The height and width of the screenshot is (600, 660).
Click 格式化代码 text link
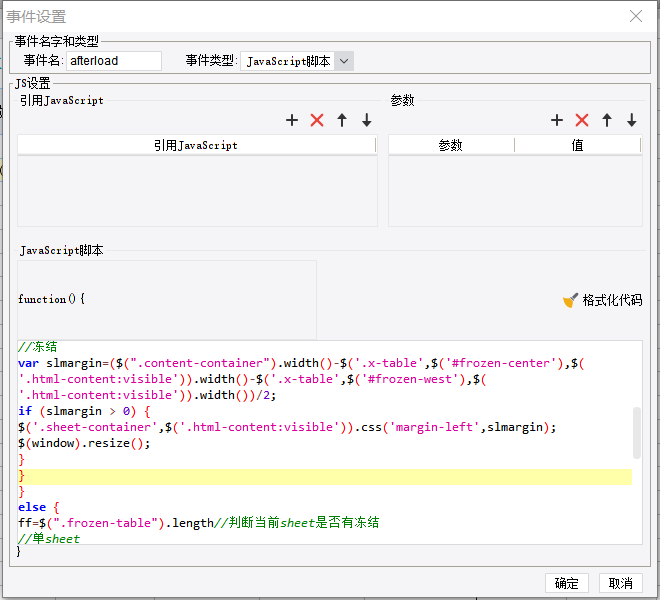point(612,300)
